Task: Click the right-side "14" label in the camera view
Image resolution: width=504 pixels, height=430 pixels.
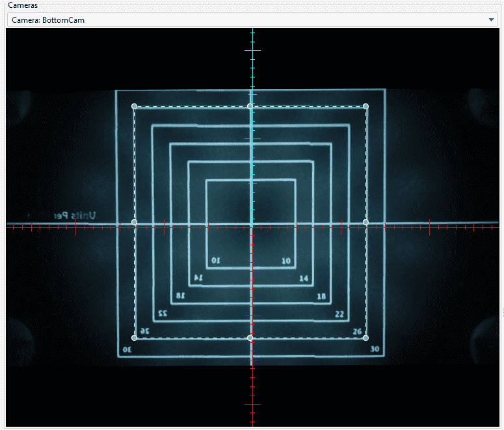Action: pyautogui.click(x=303, y=278)
